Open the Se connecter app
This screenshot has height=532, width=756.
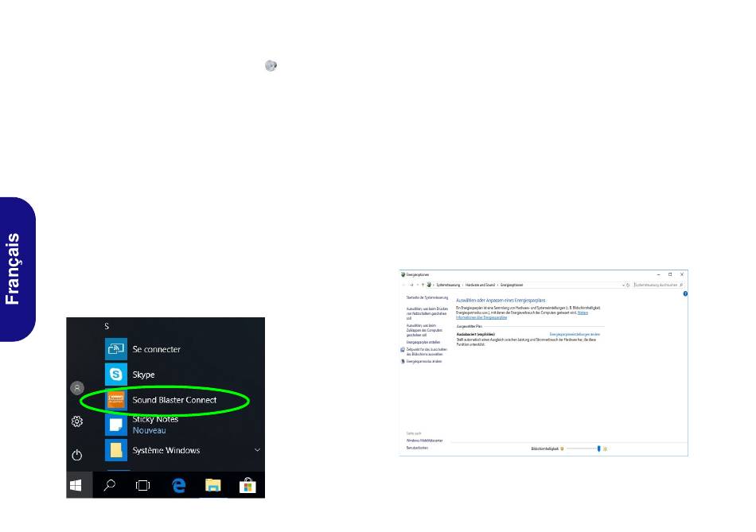156,349
